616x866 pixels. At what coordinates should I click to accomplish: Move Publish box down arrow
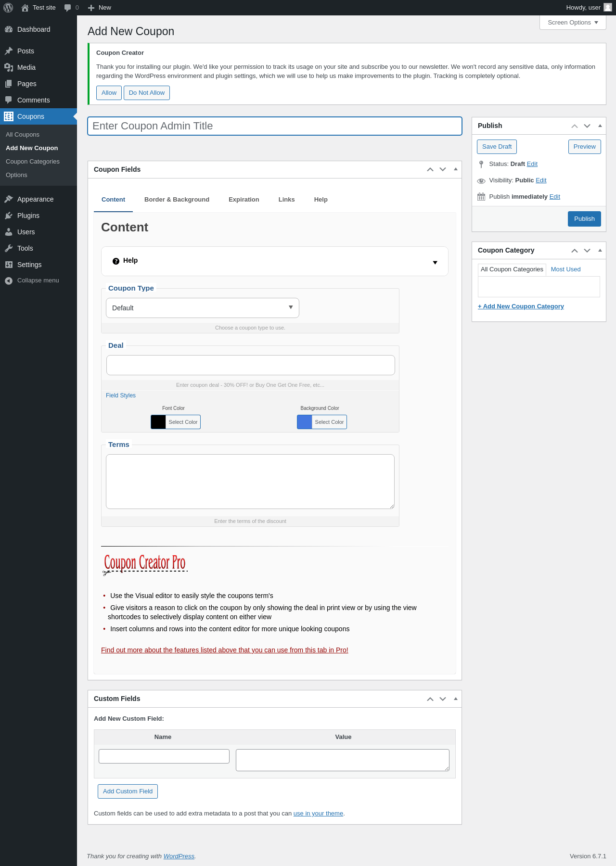click(587, 126)
